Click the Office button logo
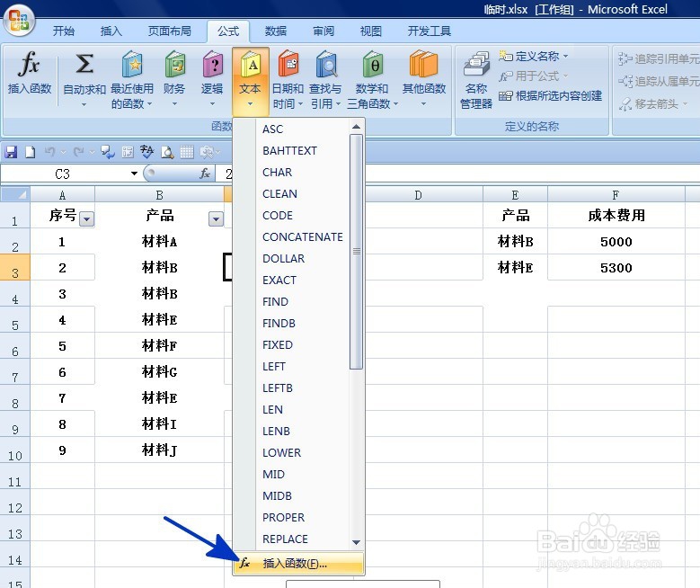Image resolution: width=700 pixels, height=588 pixels. point(19,21)
